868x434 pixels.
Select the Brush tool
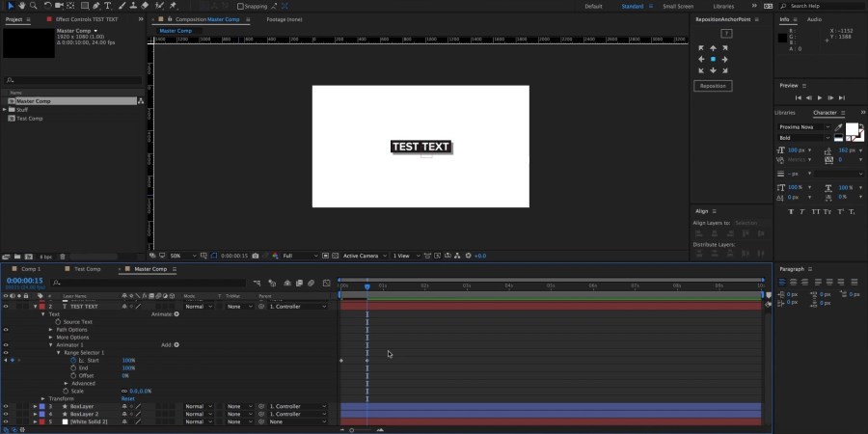(122, 6)
